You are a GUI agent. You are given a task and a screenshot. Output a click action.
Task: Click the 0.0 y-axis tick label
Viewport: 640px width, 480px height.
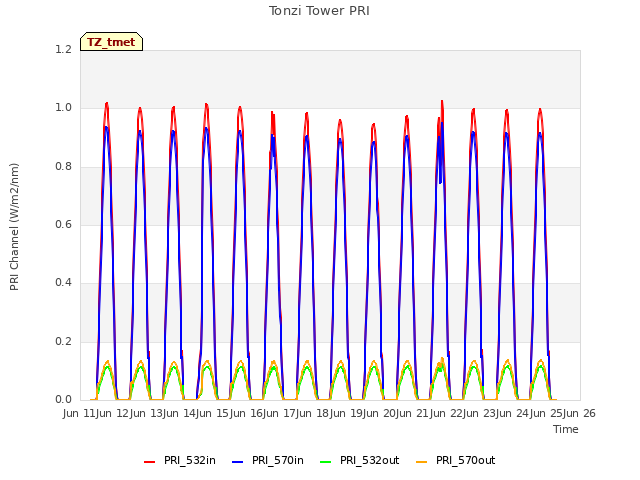point(63,399)
